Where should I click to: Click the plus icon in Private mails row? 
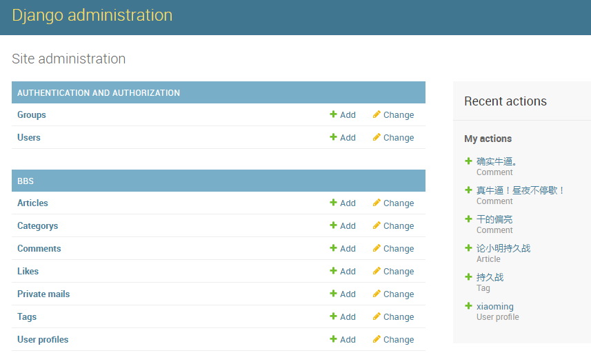click(333, 293)
